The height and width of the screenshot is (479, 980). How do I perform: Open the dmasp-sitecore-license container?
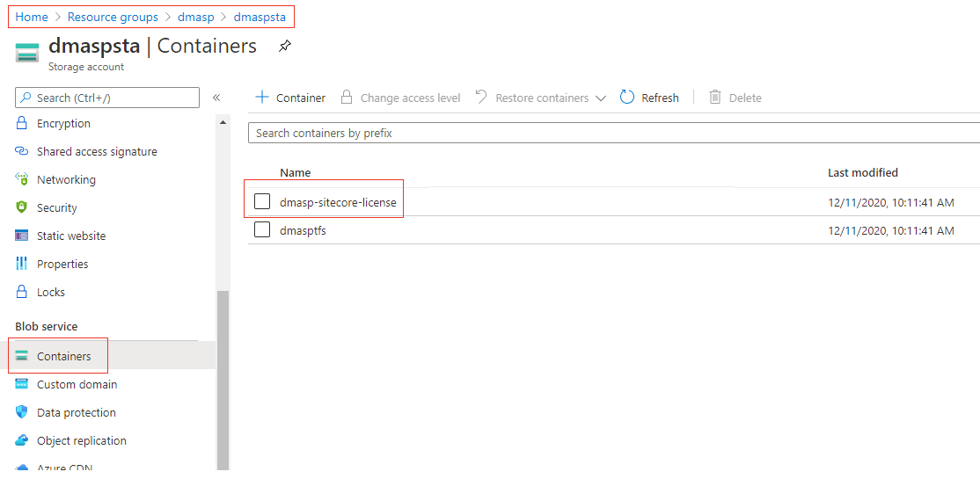338,202
